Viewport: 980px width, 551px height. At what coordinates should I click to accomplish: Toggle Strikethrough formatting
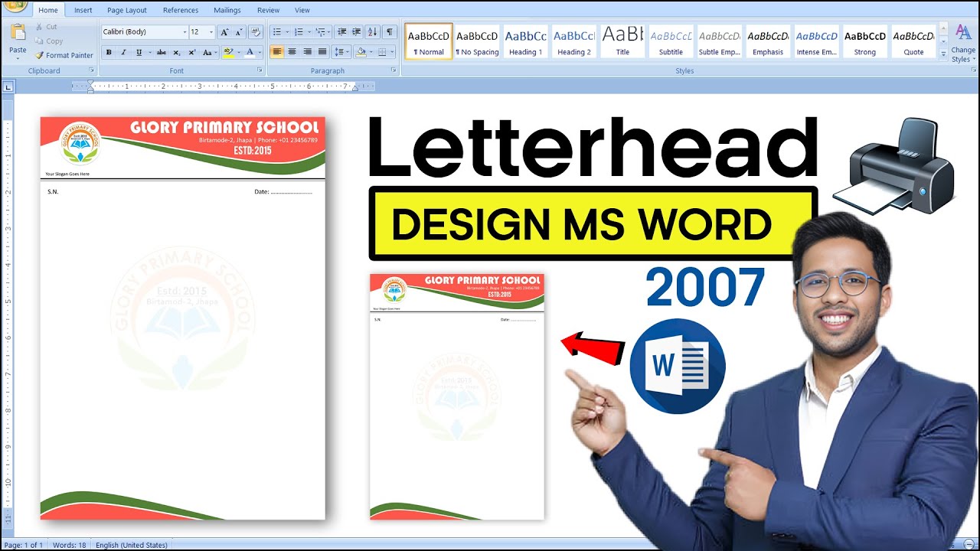pos(161,52)
